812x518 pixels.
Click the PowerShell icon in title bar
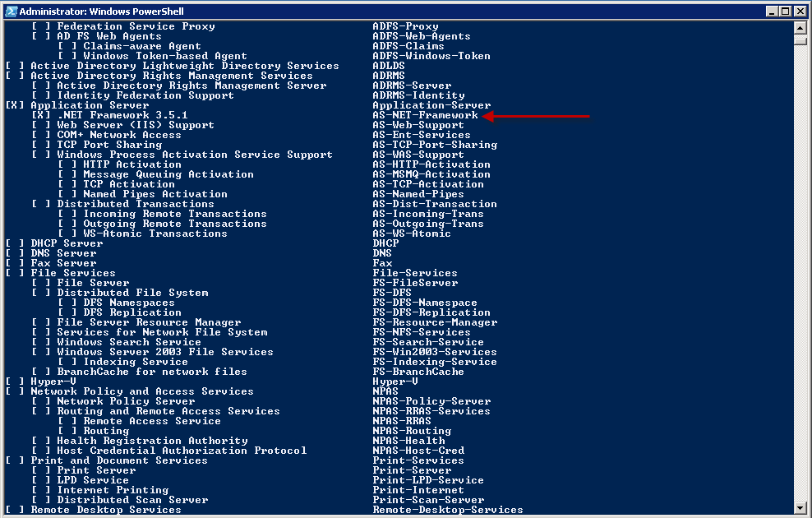coord(11,11)
